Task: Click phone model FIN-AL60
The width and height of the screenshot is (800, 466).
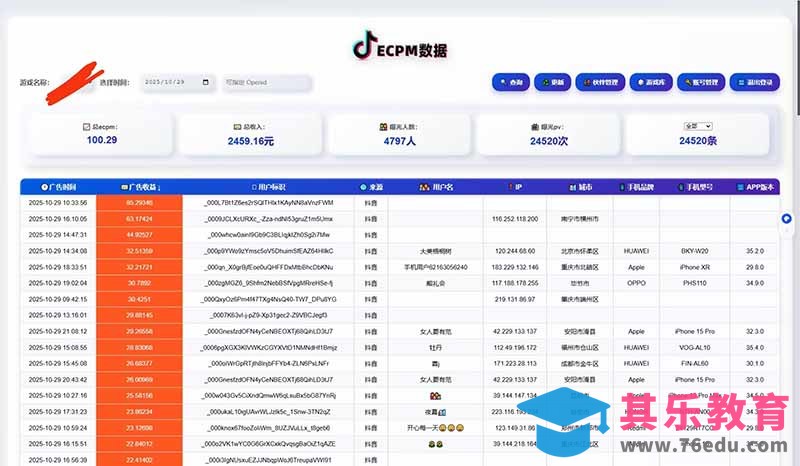Action: (694, 363)
